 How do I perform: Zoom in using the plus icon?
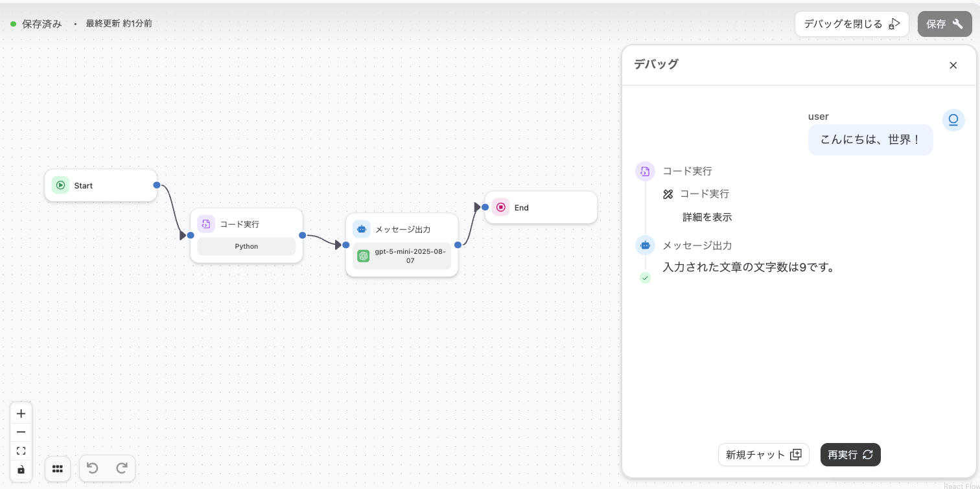pyautogui.click(x=21, y=413)
